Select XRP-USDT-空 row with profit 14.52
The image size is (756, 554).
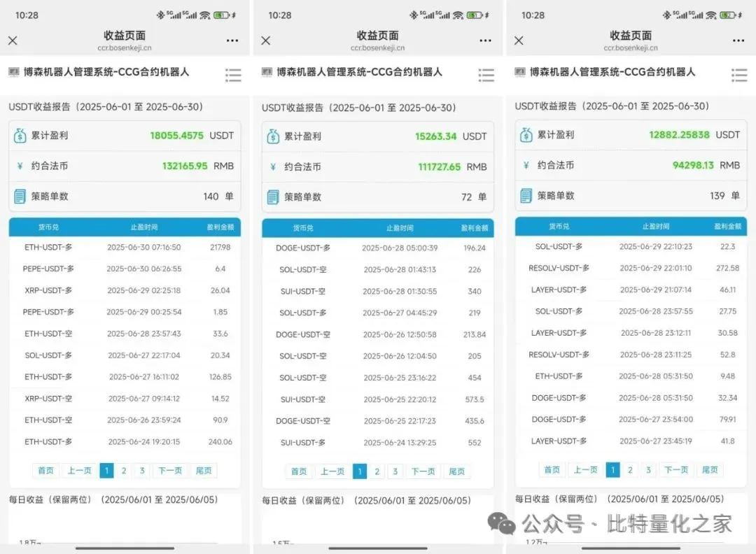125,399
